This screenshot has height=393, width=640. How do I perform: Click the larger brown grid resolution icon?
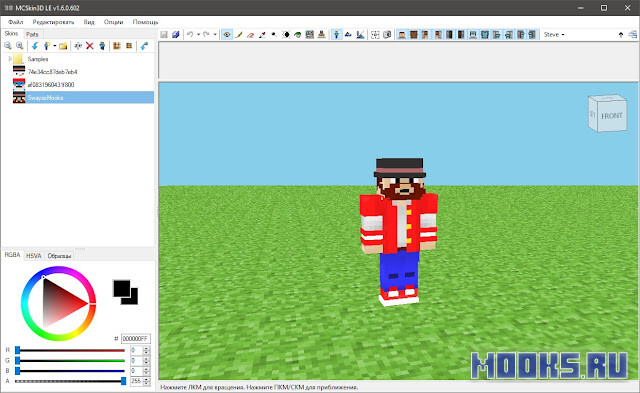point(117,46)
